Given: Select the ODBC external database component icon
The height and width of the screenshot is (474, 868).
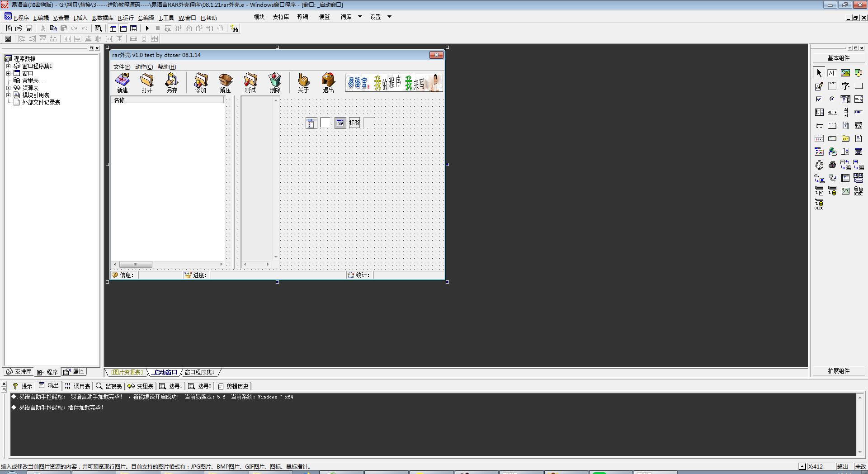Looking at the screenshot, I should (859, 191).
